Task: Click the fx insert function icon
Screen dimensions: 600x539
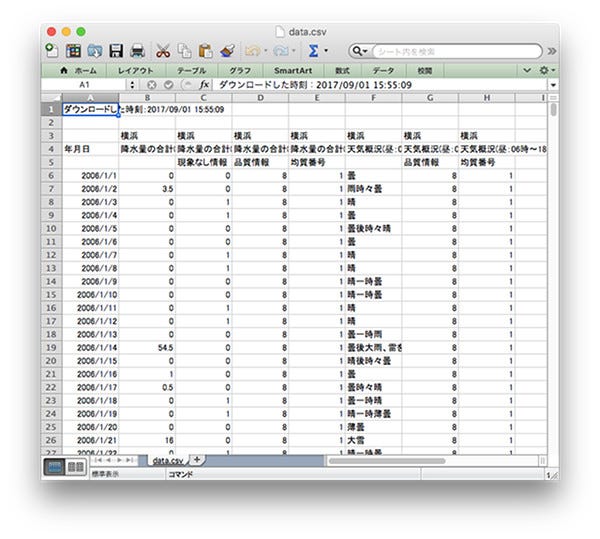Action: (205, 86)
